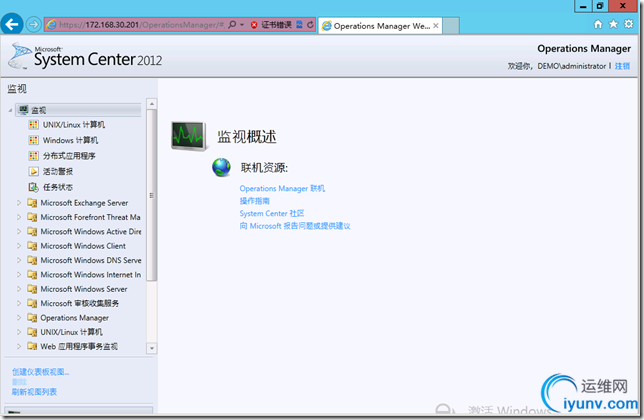644x420 pixels.
Task: Open the 活动警报 view
Action: [58, 172]
